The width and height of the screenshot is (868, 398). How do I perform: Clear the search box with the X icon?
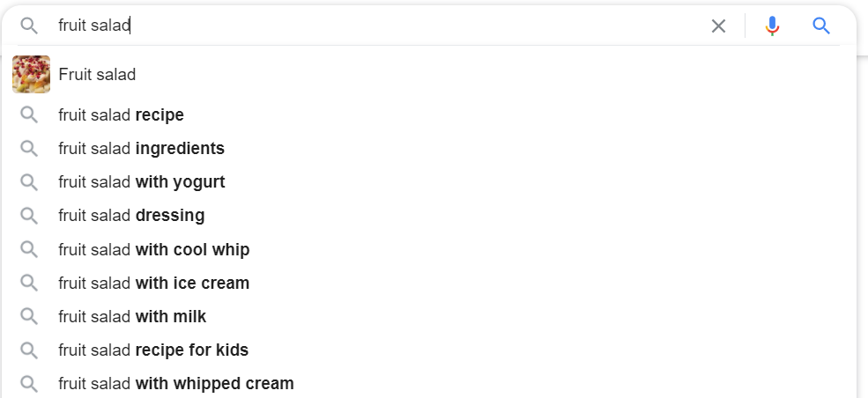(x=718, y=26)
